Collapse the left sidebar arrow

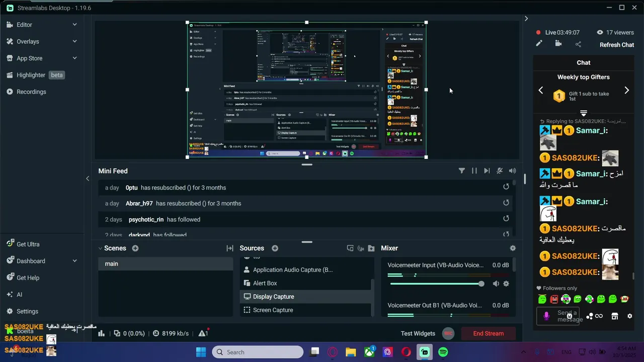pyautogui.click(x=88, y=178)
